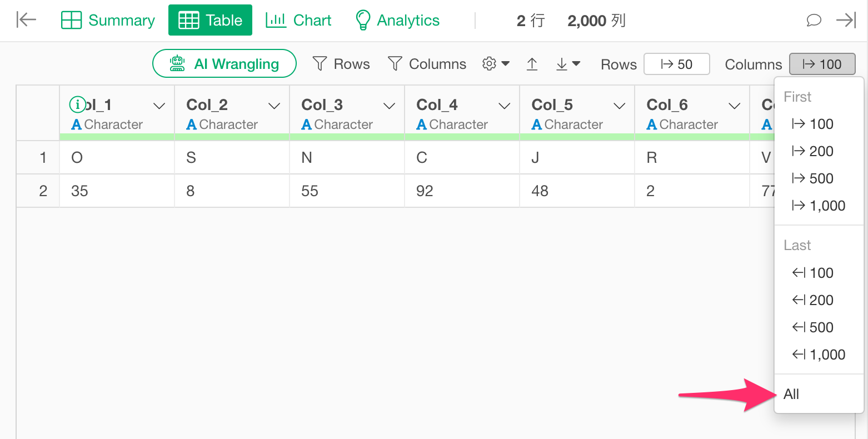Open the Columns filter funnel
868x439 pixels.
click(427, 64)
